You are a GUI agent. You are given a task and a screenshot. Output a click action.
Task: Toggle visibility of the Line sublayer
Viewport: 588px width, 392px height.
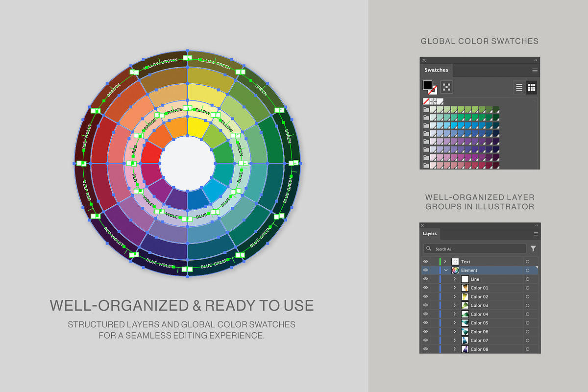425,279
